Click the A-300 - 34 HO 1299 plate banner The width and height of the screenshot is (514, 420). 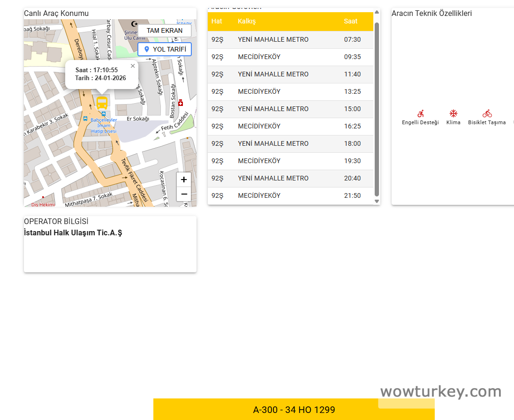point(295,409)
